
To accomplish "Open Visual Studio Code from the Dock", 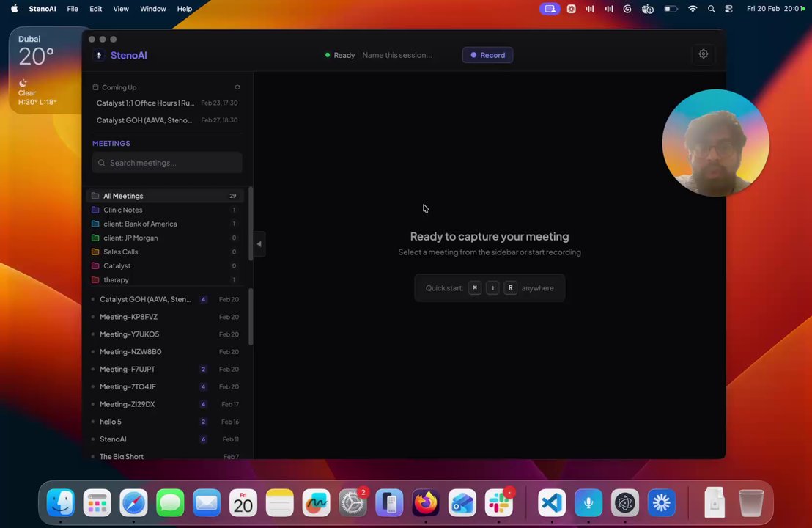I will pos(552,502).
